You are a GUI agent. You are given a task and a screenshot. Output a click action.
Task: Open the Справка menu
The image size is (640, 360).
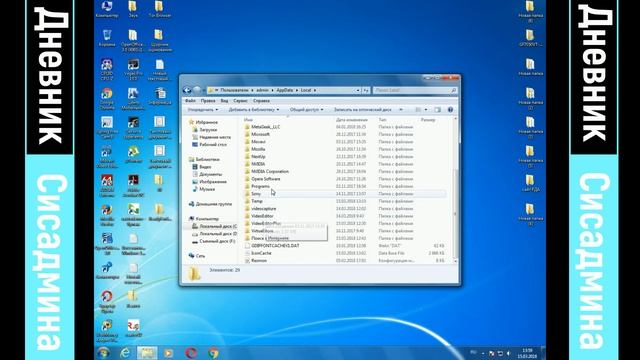(x=261, y=100)
